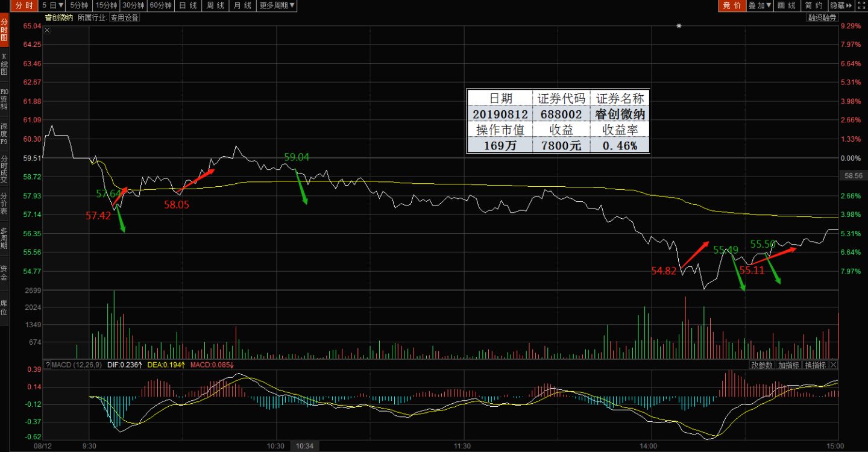The image size is (868, 452).
Task: Click the 专用设备 industry link
Action: pyautogui.click(x=124, y=17)
